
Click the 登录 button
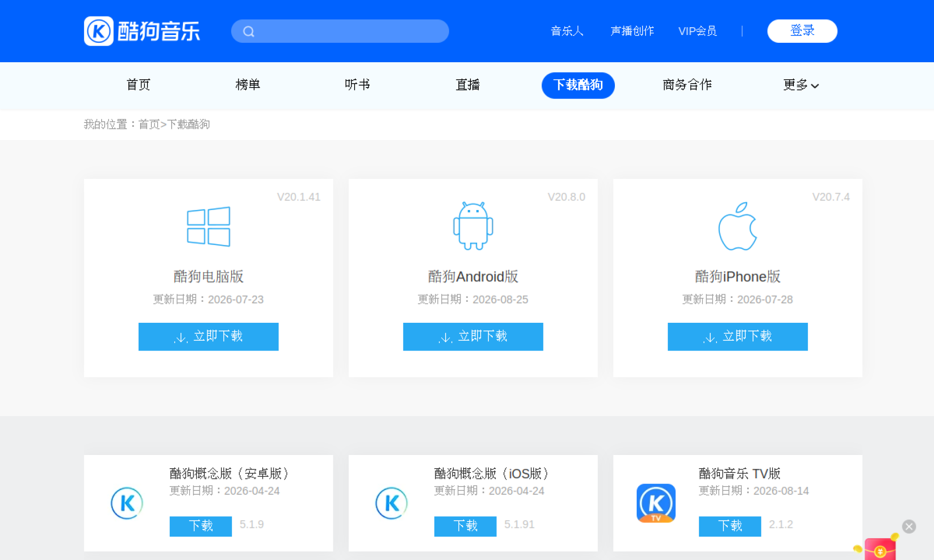802,31
